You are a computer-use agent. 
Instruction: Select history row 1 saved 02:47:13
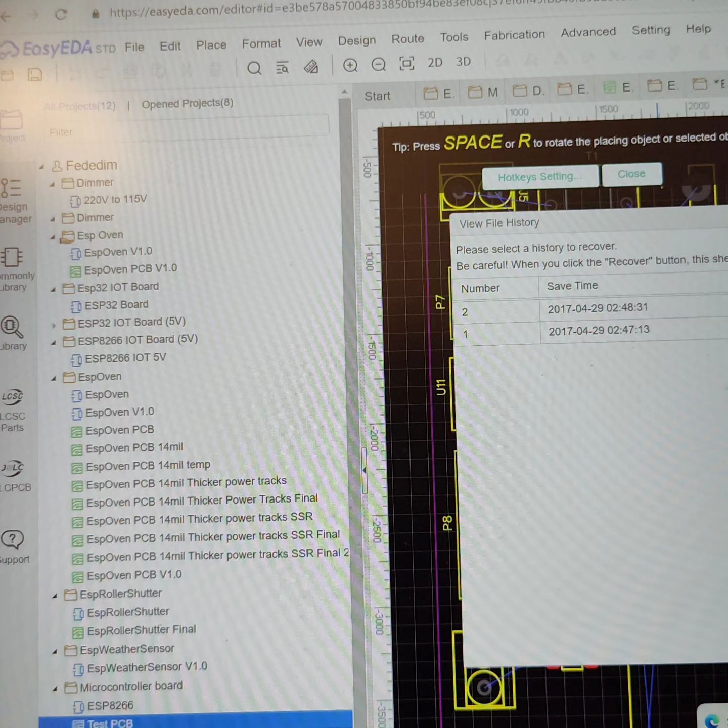(590, 332)
